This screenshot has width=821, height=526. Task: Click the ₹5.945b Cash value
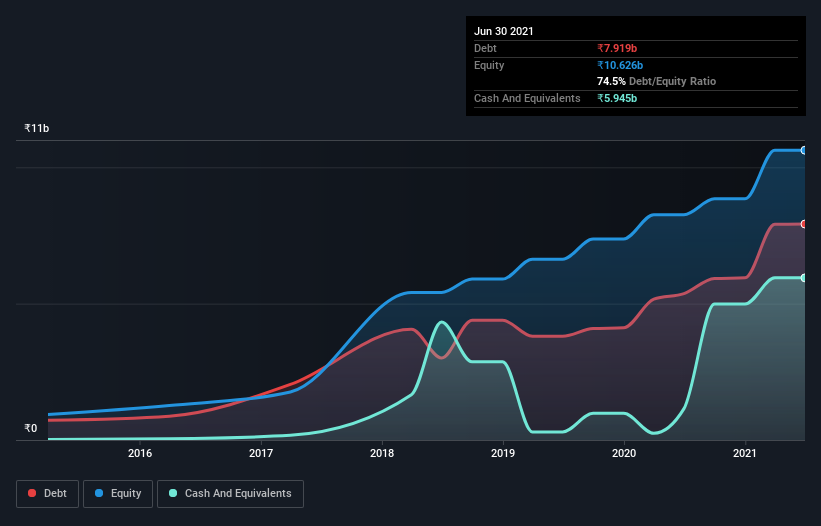click(x=617, y=98)
